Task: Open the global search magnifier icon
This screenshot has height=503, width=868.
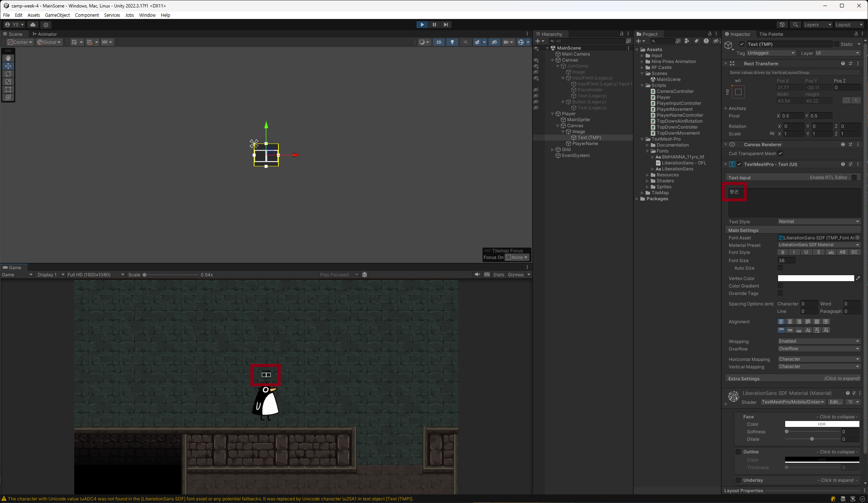Action: (x=796, y=25)
